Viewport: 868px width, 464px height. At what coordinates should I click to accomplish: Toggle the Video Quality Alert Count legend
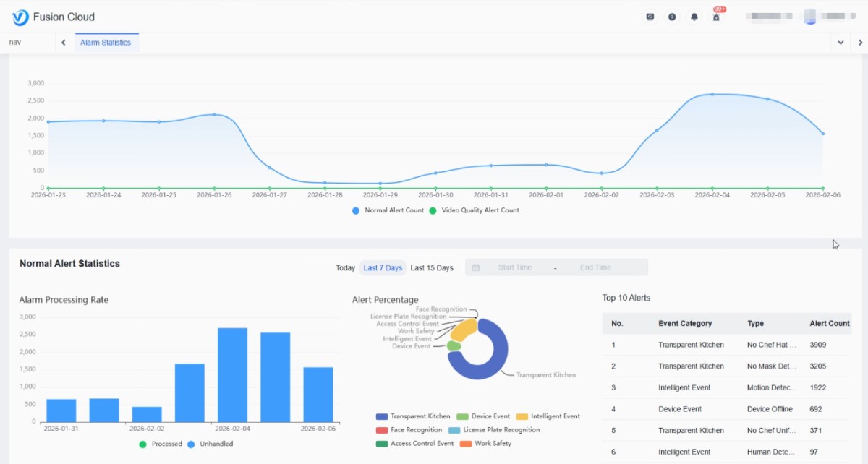[474, 210]
